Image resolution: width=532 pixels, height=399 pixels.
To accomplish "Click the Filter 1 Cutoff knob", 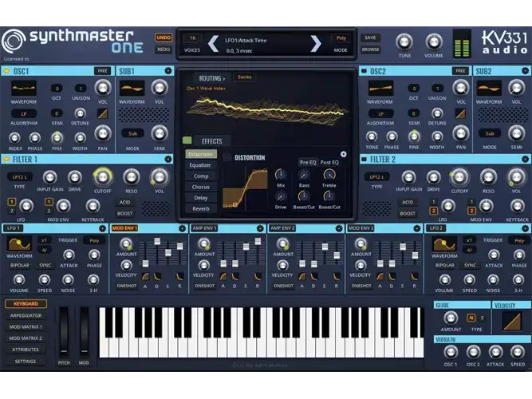I will click(x=102, y=176).
